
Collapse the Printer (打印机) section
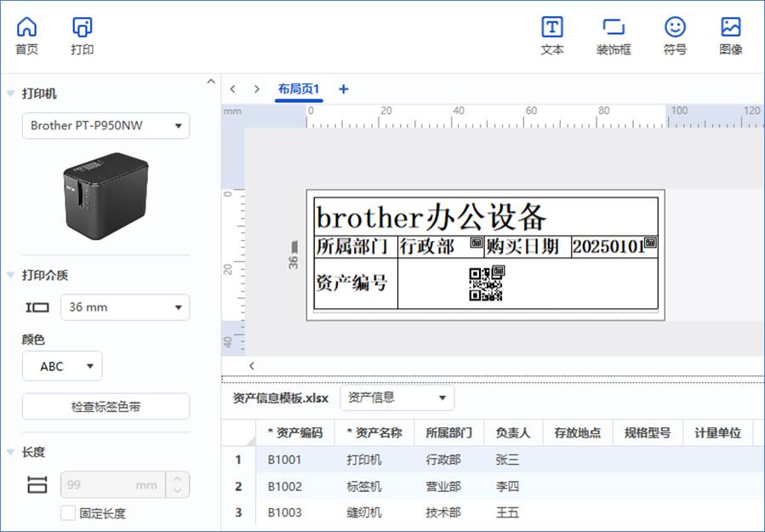11,94
